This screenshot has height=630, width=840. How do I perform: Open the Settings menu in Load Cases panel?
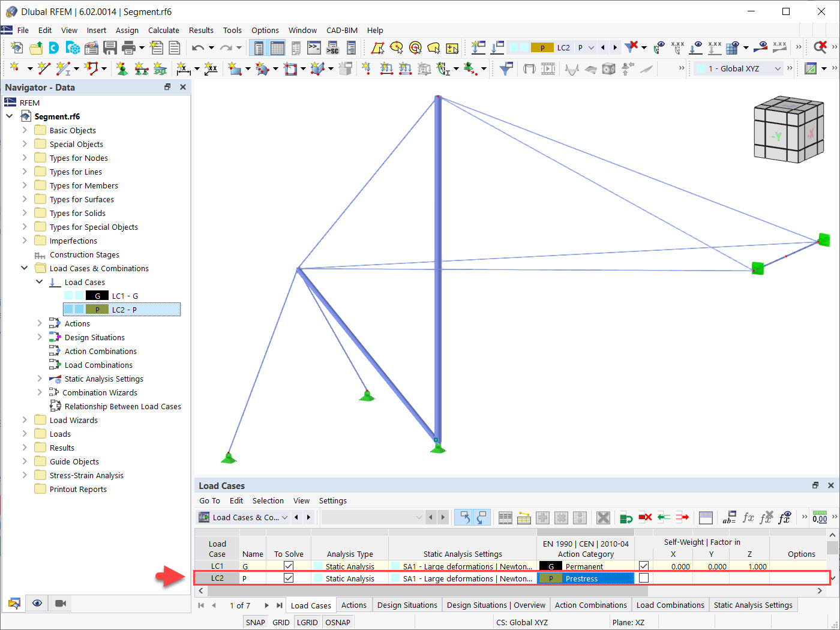pyautogui.click(x=333, y=500)
